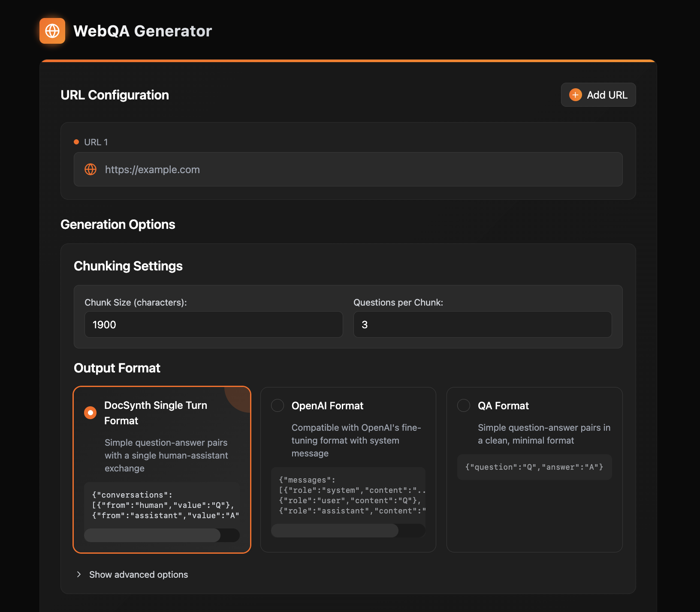Click the Chunk Size characters field
This screenshot has width=700, height=612.
tap(214, 324)
